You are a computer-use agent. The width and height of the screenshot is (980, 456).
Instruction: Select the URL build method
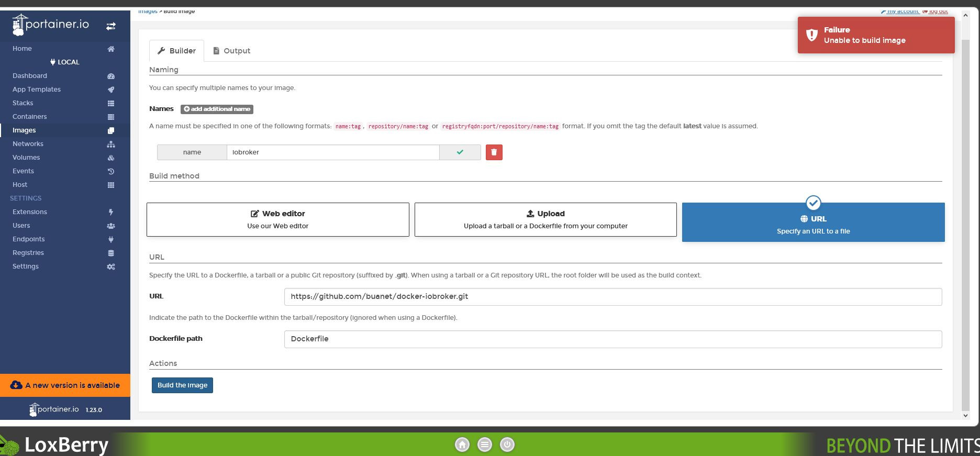click(814, 222)
